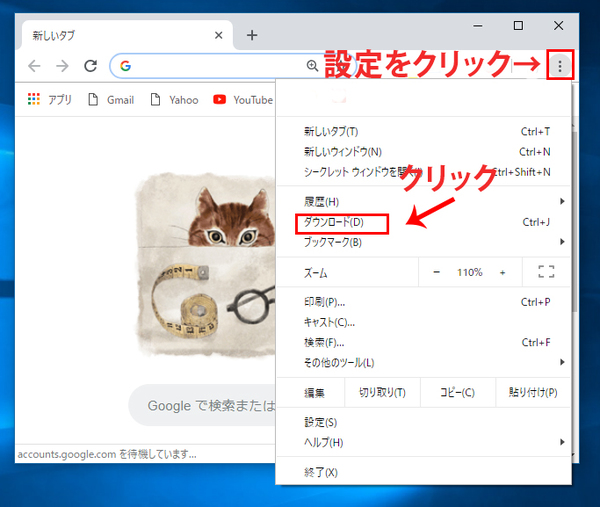Increase zoom with the plus button

point(502,272)
